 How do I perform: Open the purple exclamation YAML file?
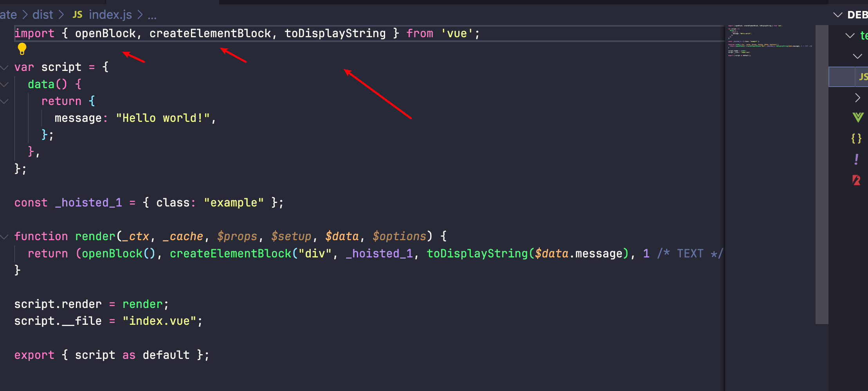tap(856, 159)
